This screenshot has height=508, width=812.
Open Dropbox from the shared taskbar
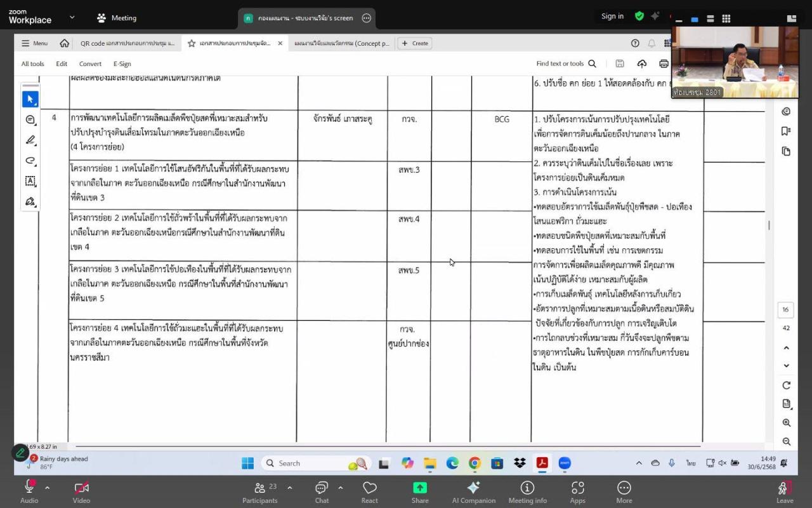click(x=520, y=463)
